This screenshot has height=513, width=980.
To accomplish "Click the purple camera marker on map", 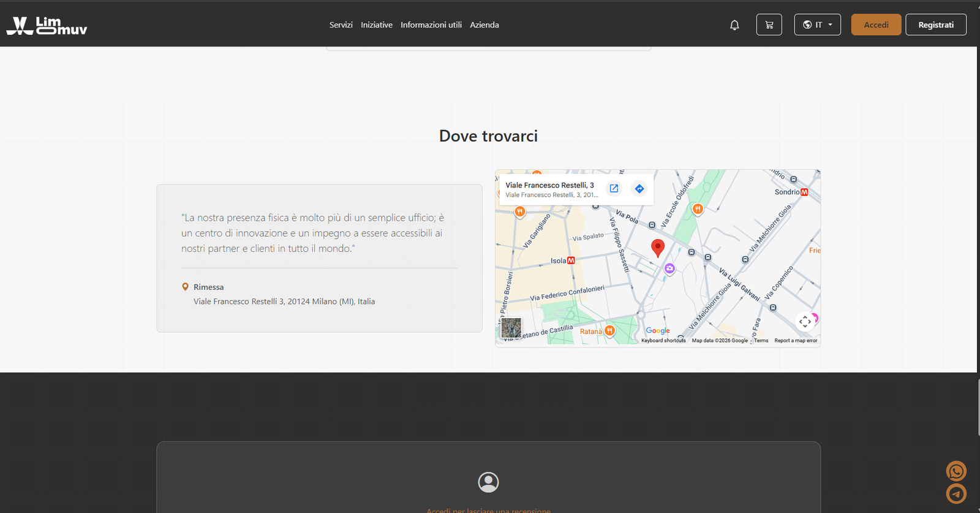I will click(669, 268).
